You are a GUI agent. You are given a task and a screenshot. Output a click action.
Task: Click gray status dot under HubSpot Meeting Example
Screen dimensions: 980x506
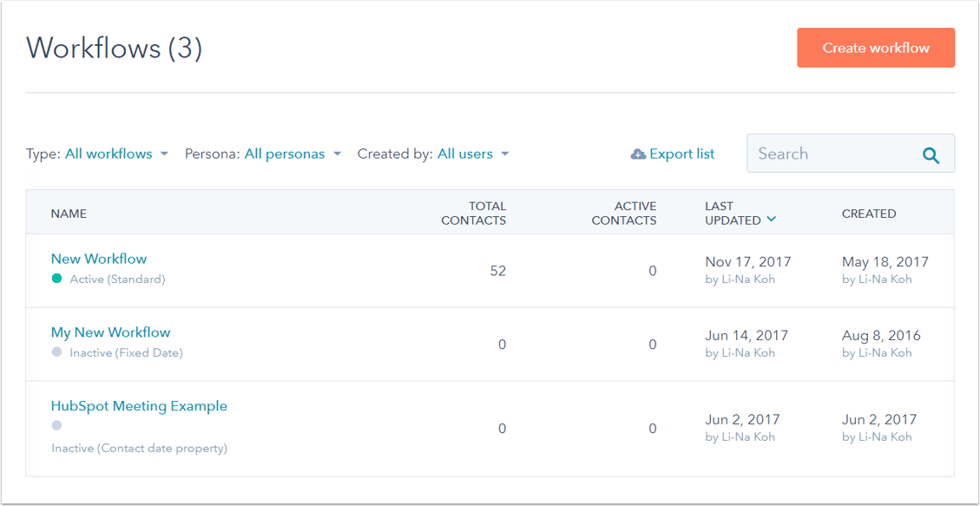[x=57, y=425]
